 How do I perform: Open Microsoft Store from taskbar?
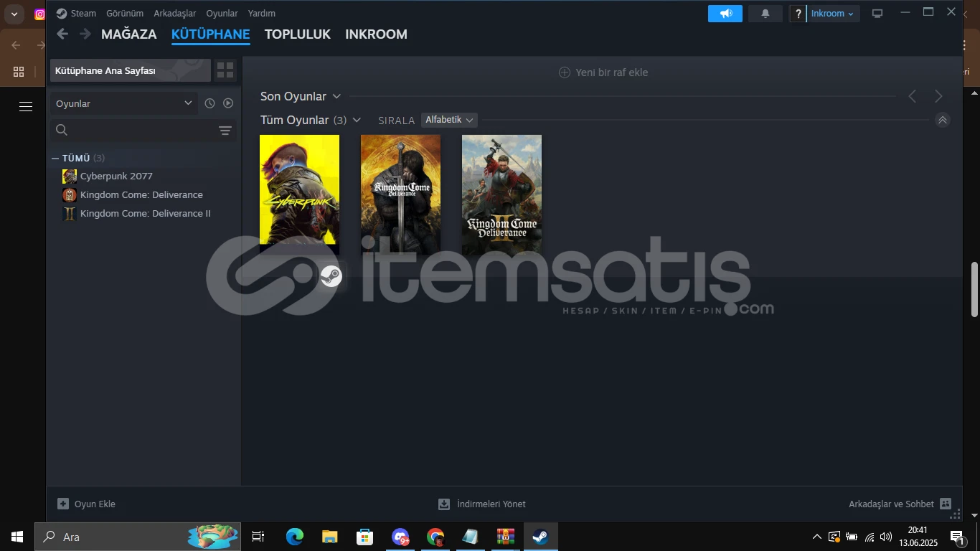pos(365,537)
